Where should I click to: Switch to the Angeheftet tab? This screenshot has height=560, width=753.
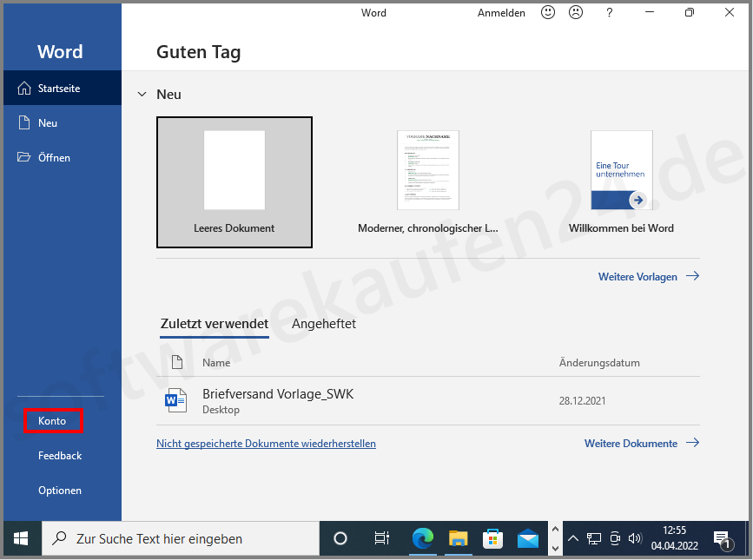point(323,323)
